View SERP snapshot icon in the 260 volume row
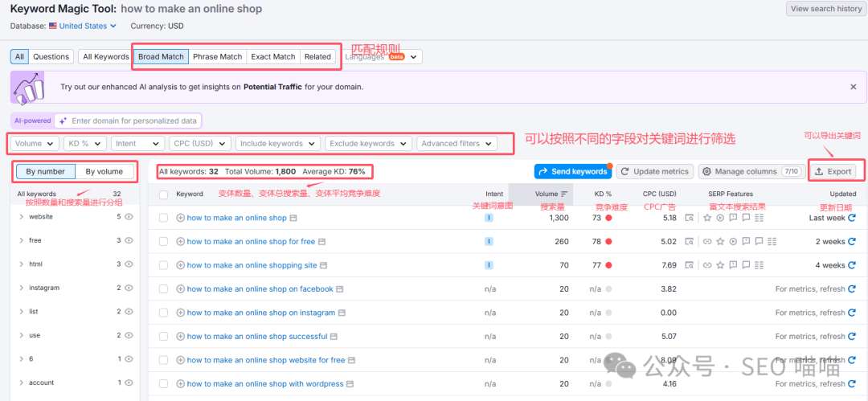 (690, 242)
